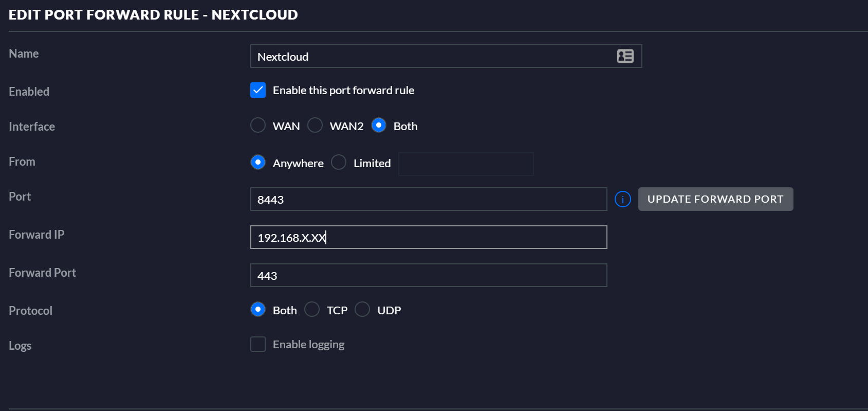Viewport: 868px width, 411px height.
Task: Enable logging checkbox
Action: (258, 344)
